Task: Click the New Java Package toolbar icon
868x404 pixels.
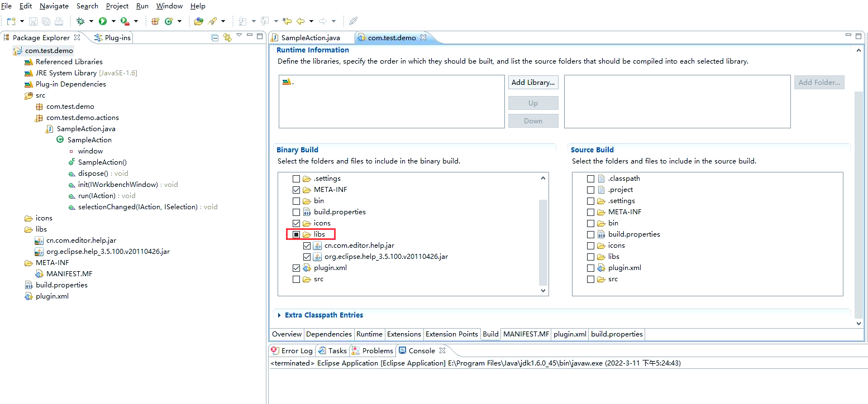Action: click(155, 21)
